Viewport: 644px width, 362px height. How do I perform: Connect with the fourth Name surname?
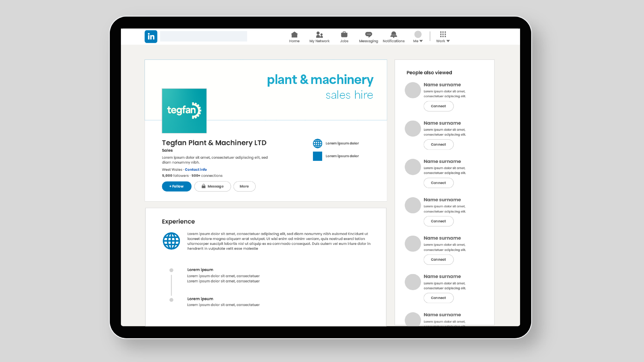438,221
